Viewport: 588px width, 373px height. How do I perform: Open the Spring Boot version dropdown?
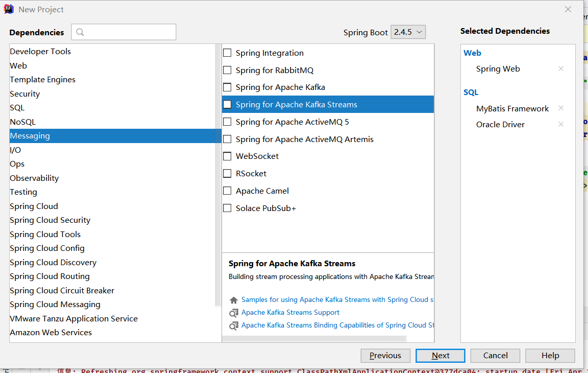tap(408, 32)
